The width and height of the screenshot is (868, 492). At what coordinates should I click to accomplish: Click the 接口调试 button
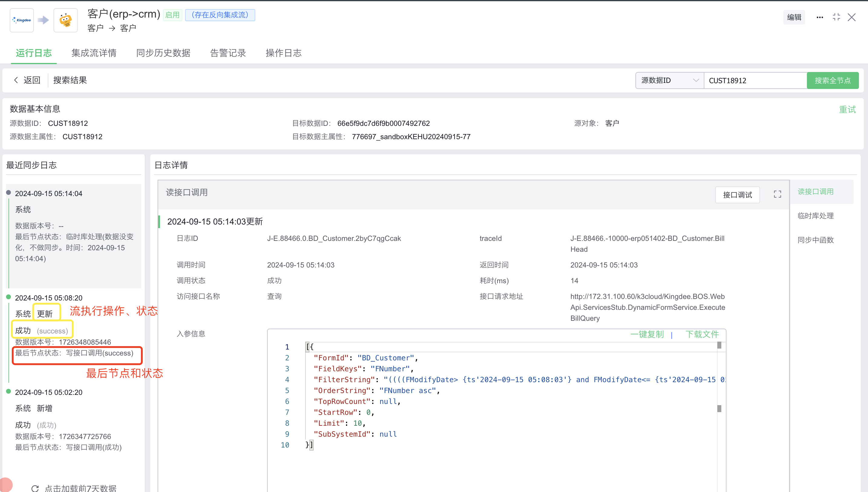[x=738, y=195]
